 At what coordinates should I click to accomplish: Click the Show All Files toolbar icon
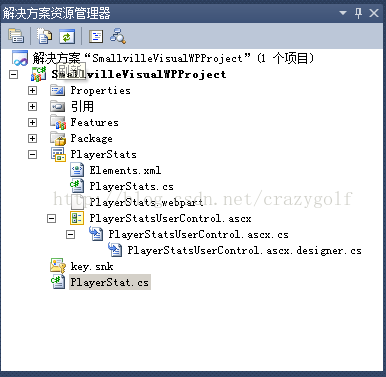(x=44, y=36)
